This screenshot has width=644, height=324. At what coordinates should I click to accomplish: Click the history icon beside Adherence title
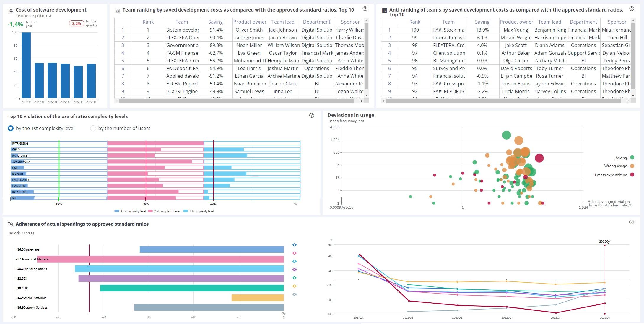tap(11, 224)
